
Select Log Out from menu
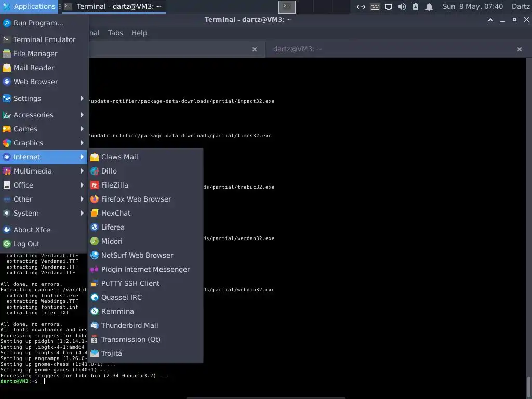(44, 244)
